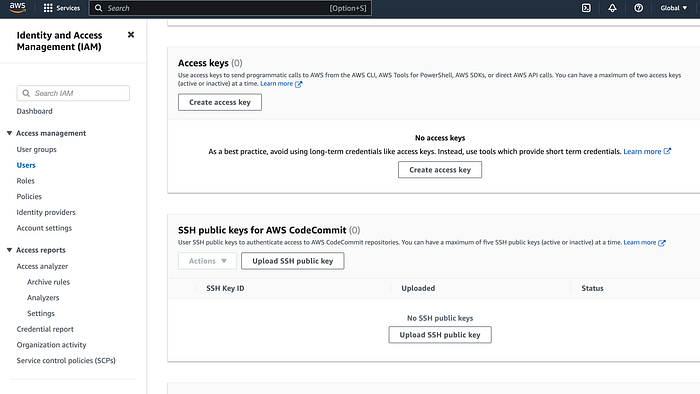Open Service control policies (SCPs)
The image size is (700, 394).
coord(66,361)
